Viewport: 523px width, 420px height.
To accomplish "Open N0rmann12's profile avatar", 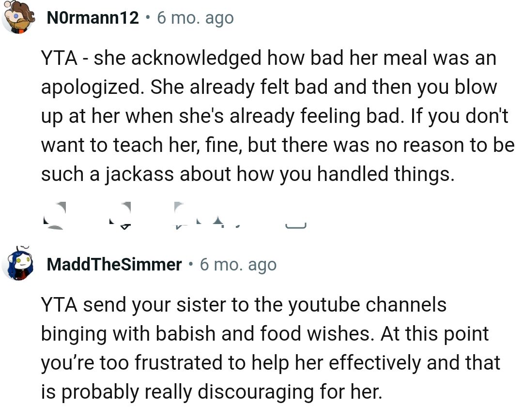I will pyautogui.click(x=19, y=18).
